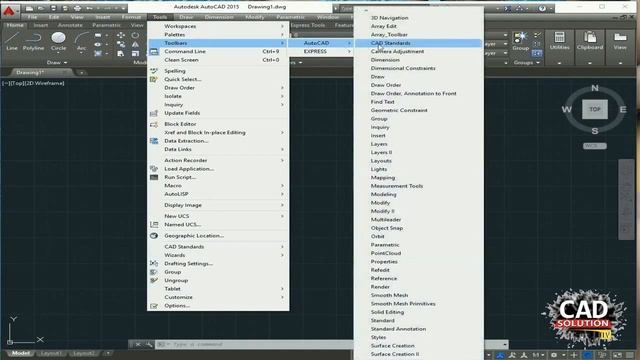Click the Quick Select icon
Image resolution: width=640 pixels, height=360 pixels.
(154, 79)
